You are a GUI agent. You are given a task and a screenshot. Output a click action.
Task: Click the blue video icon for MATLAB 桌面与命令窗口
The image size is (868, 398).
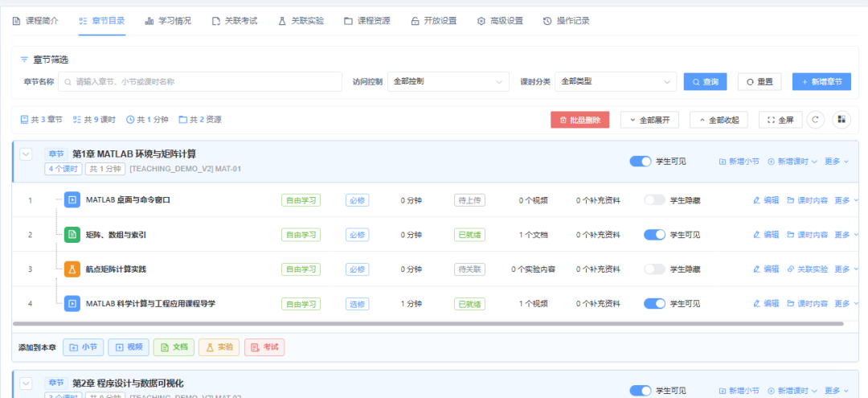point(72,200)
